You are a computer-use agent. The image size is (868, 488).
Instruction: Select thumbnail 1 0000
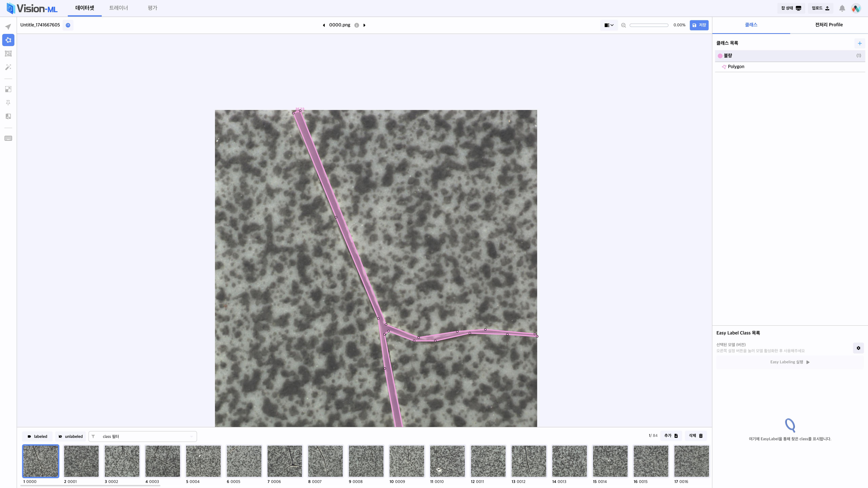tap(41, 461)
